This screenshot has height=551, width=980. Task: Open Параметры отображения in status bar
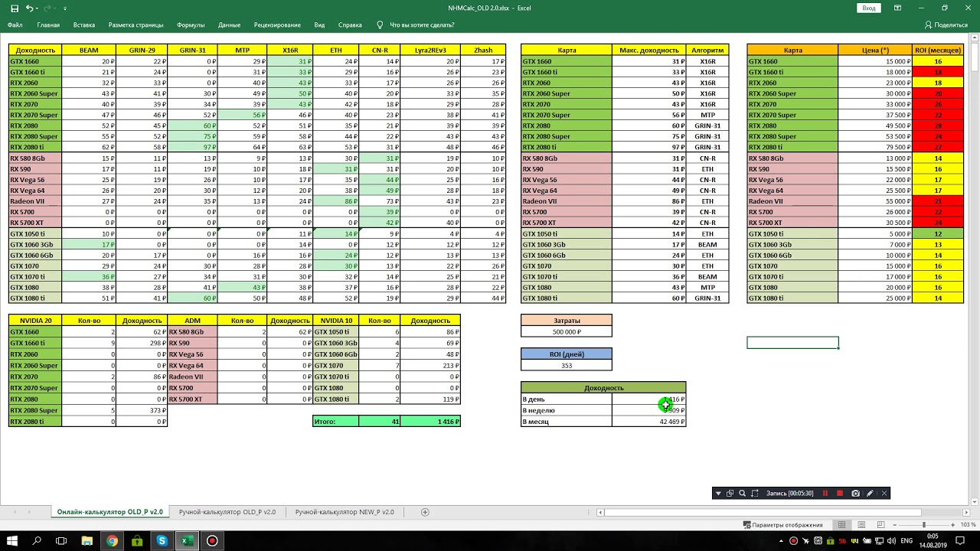click(782, 525)
